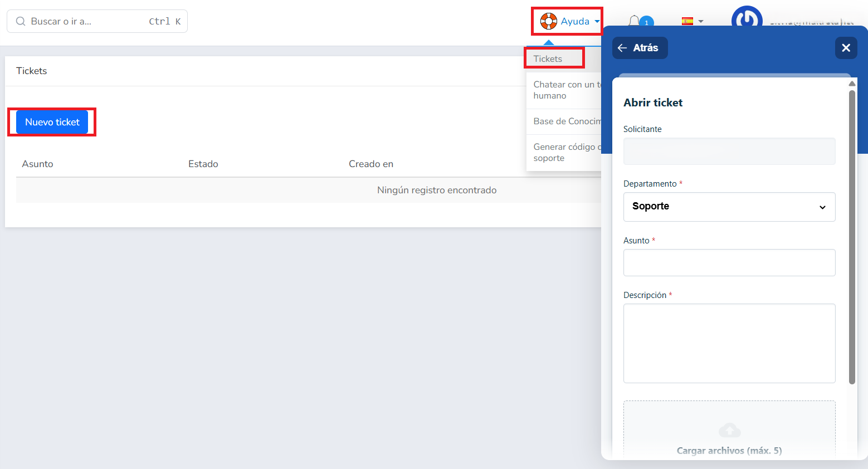Image resolution: width=868 pixels, height=469 pixels.
Task: Click the Cargar archivos upload area
Action: [729, 429]
